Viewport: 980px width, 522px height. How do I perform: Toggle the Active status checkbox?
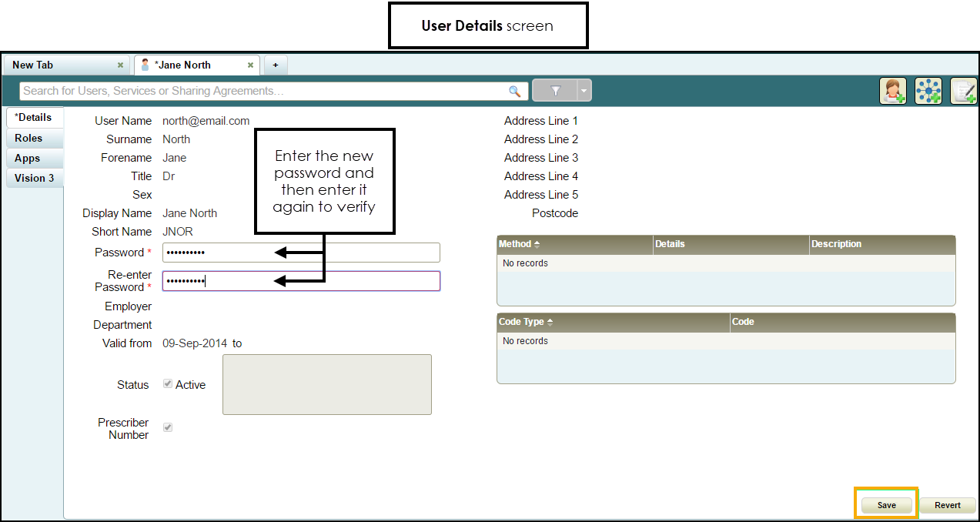coord(168,384)
